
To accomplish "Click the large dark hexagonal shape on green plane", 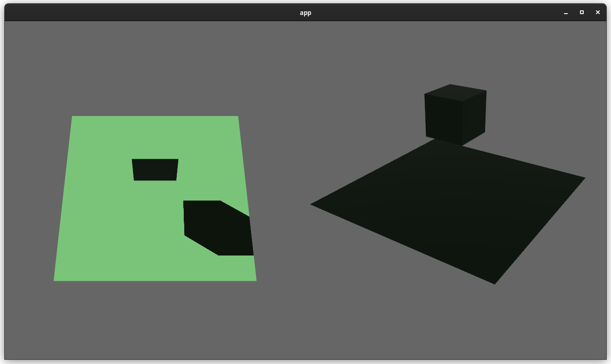I will click(x=219, y=228).
